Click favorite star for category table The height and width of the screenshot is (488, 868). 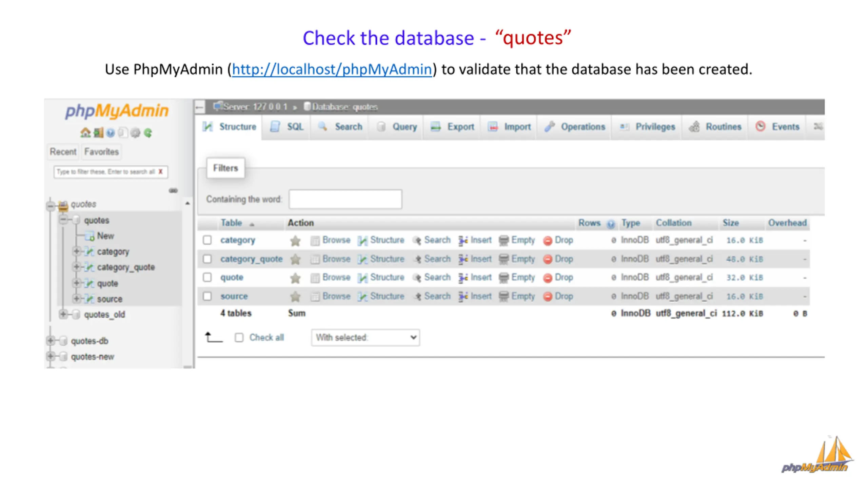(295, 241)
